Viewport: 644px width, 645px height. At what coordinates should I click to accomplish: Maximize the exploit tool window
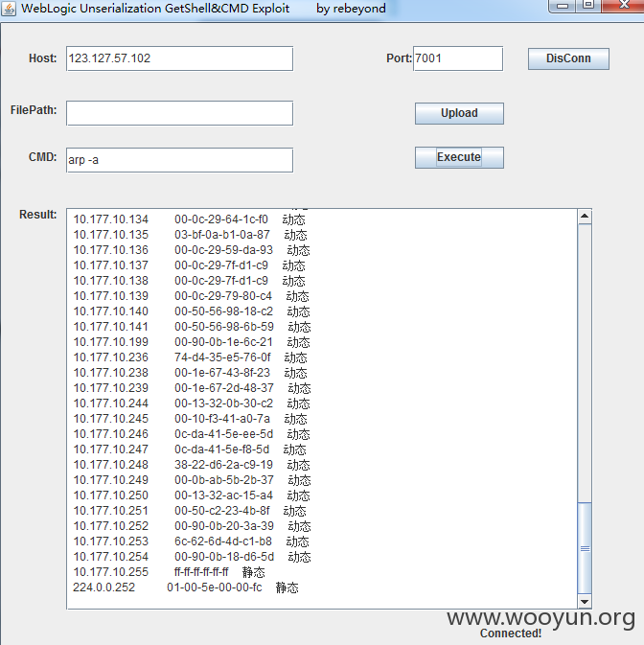click(x=588, y=6)
